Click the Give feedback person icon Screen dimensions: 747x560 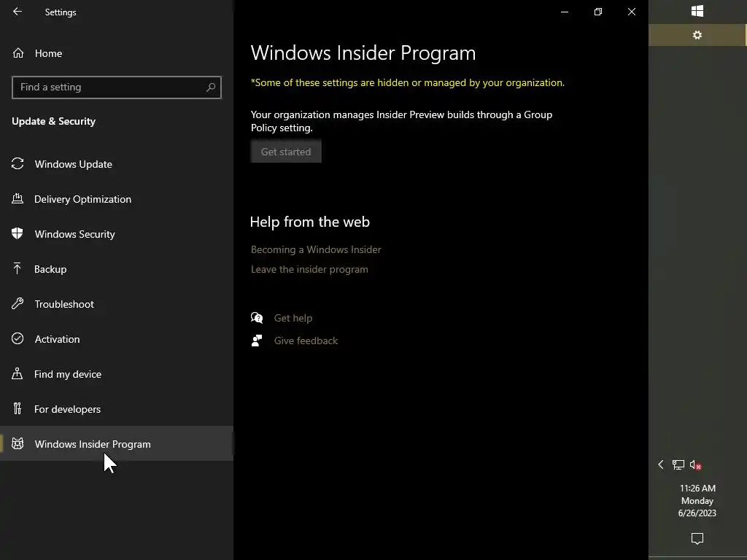click(x=257, y=341)
